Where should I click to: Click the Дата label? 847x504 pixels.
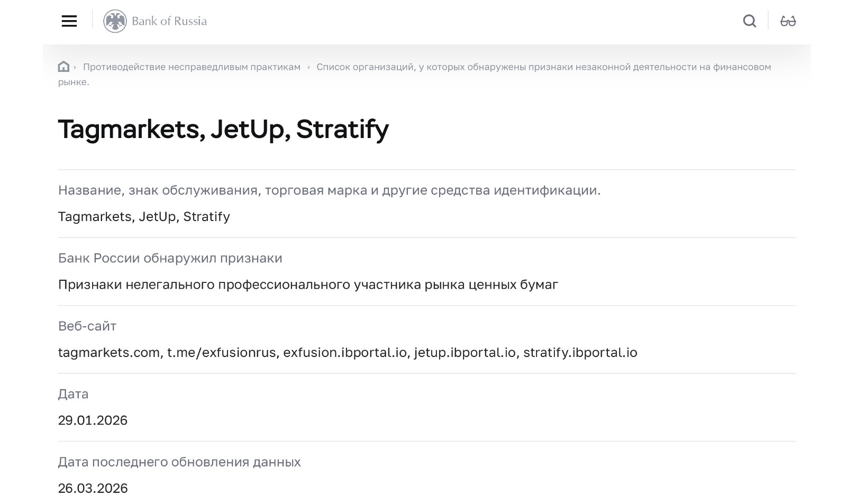coord(73,394)
